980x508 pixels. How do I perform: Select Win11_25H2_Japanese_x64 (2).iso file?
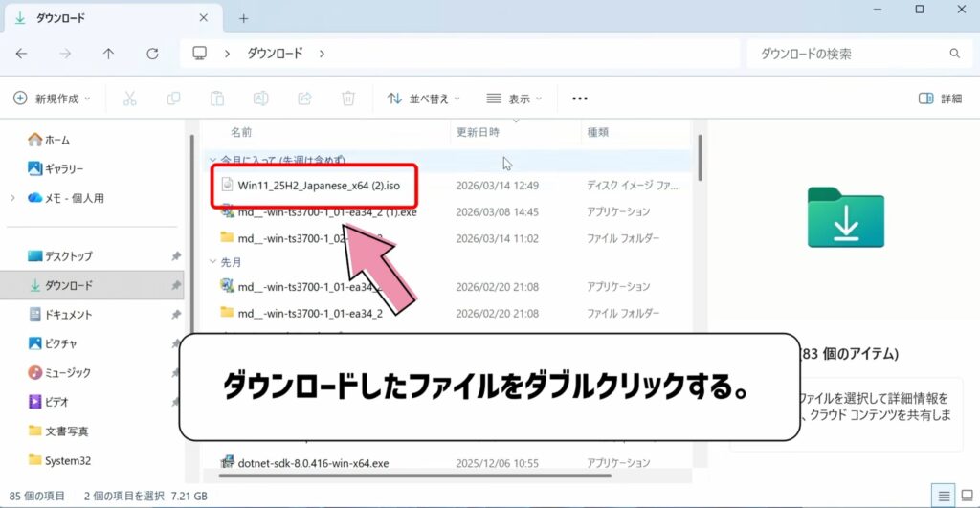coord(319,186)
